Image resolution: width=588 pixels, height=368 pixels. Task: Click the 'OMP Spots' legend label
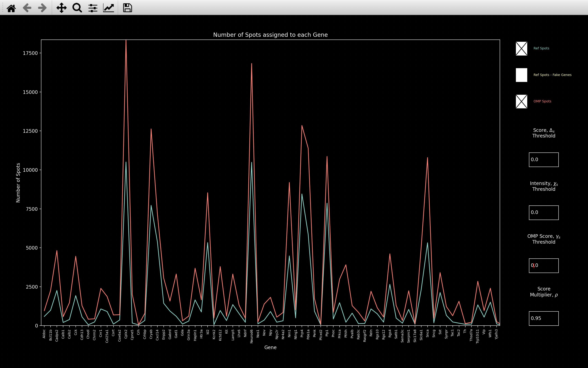[542, 101]
